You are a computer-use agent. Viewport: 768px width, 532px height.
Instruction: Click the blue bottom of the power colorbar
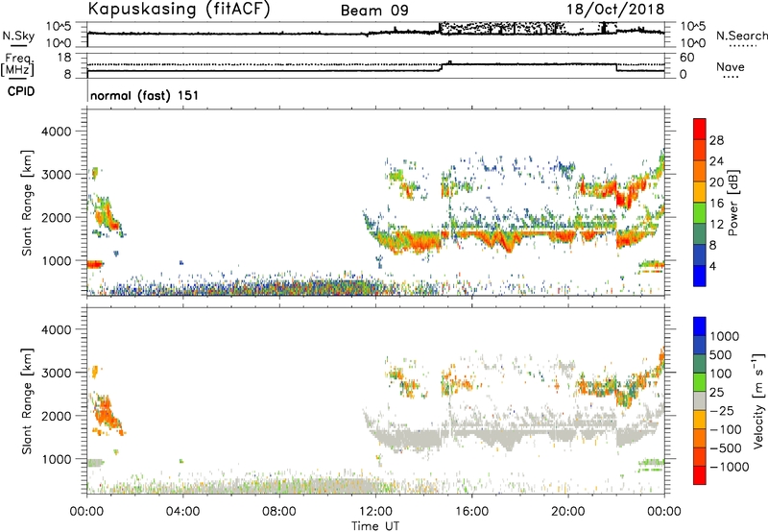click(x=700, y=276)
